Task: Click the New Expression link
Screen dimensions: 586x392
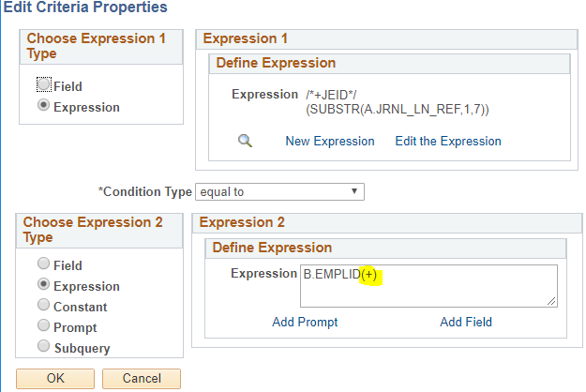Action: coord(330,142)
